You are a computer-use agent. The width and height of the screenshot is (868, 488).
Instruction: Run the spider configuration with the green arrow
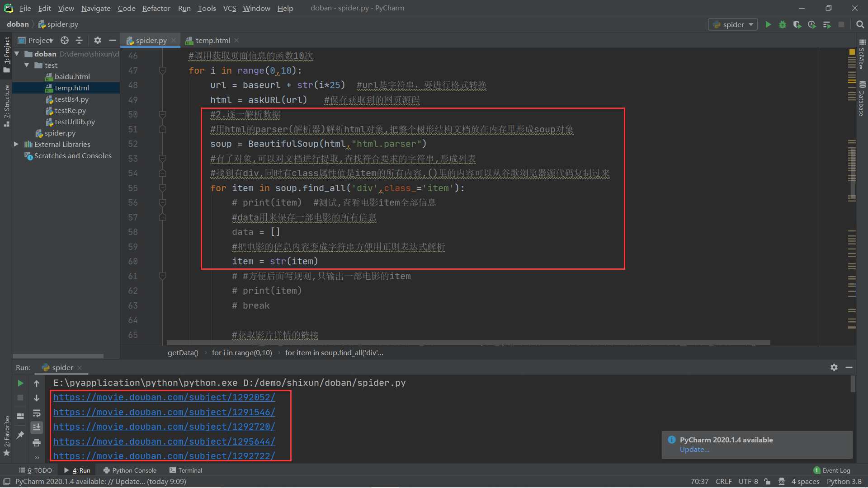768,24
